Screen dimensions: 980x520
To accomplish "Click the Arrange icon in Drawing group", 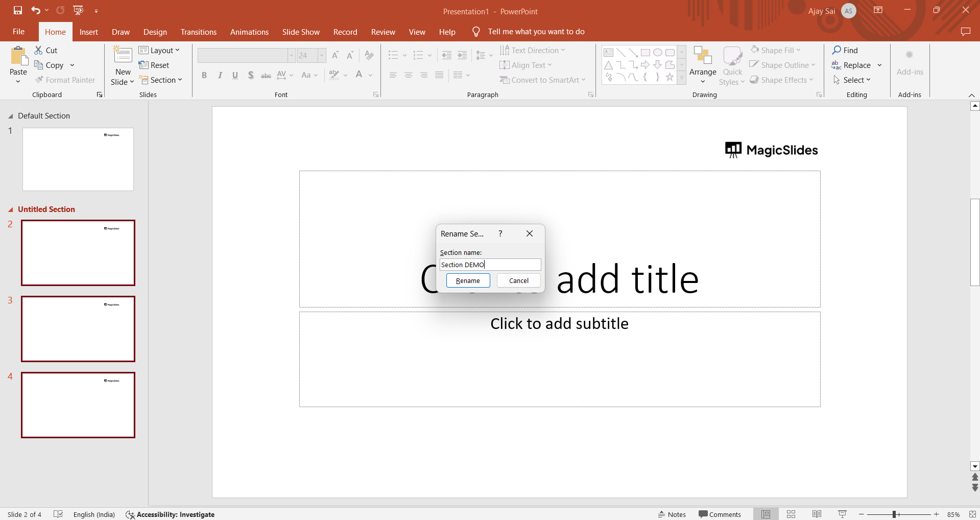I will [x=703, y=55].
